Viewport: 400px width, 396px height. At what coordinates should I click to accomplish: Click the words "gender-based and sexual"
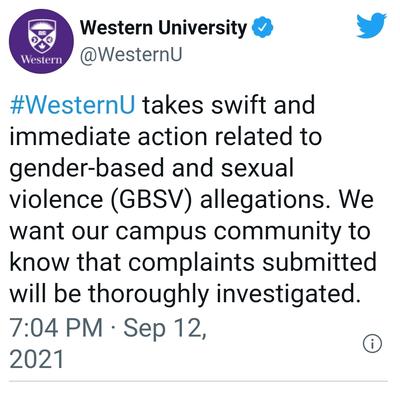(x=152, y=169)
